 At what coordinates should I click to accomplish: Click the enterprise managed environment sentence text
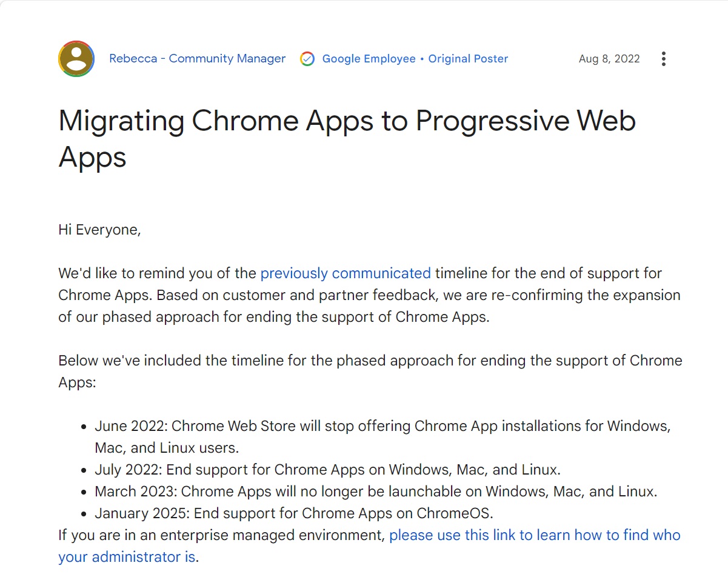click(222, 535)
